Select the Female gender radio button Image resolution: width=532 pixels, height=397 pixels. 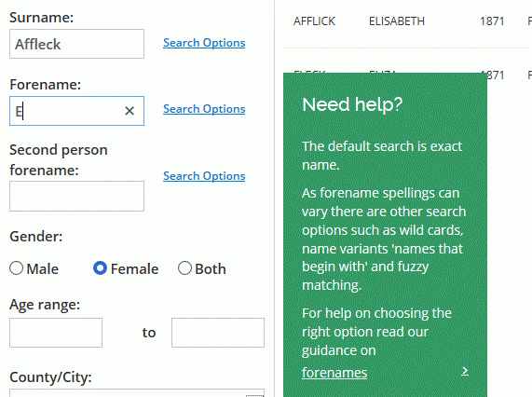click(100, 268)
